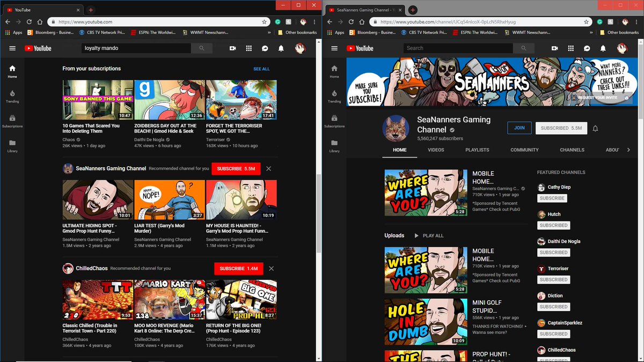Click JOIN button on SeaNanners channel
644x362 pixels.
(x=519, y=128)
